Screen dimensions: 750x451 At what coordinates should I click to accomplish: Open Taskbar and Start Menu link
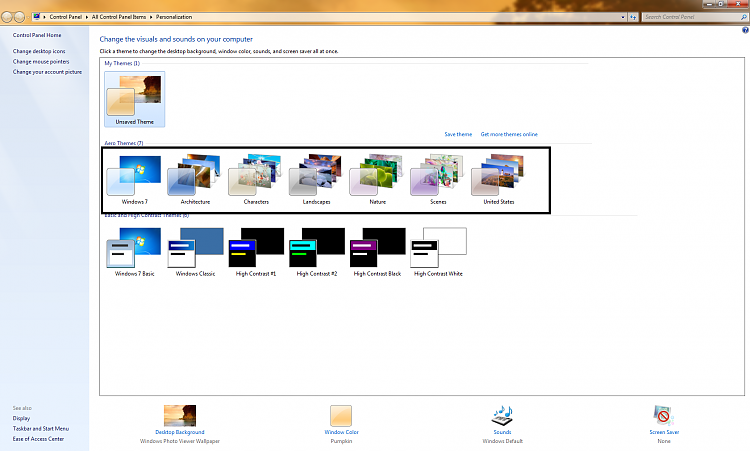tap(41, 429)
